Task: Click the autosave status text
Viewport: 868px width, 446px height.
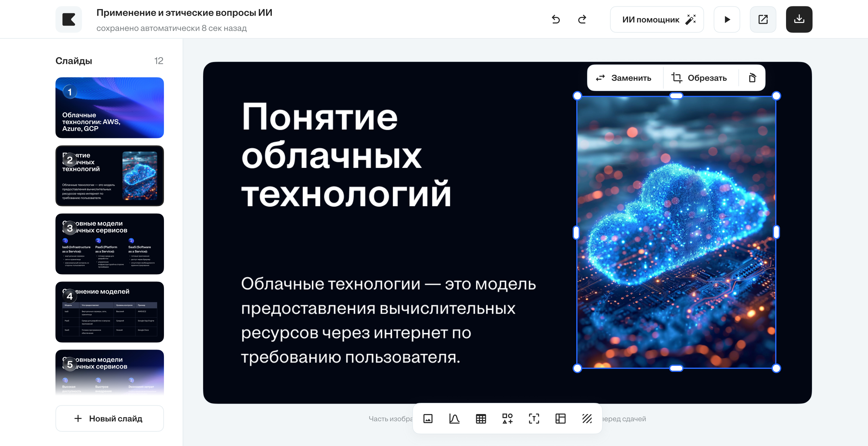Action: pyautogui.click(x=171, y=28)
